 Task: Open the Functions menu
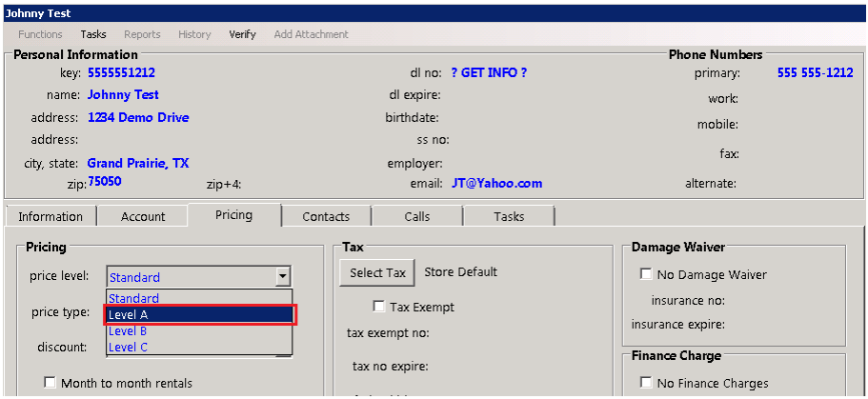[40, 34]
